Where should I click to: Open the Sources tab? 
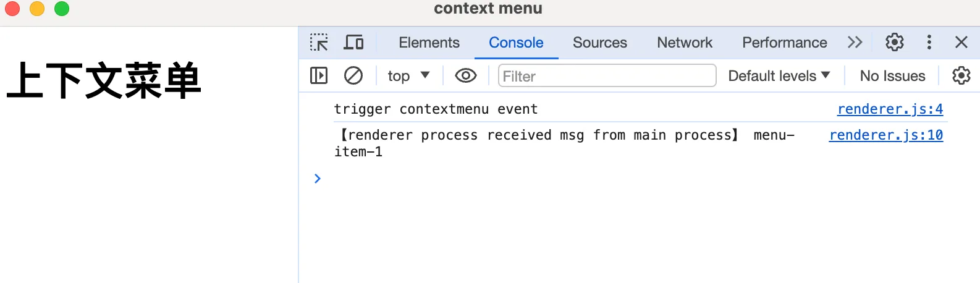(599, 43)
